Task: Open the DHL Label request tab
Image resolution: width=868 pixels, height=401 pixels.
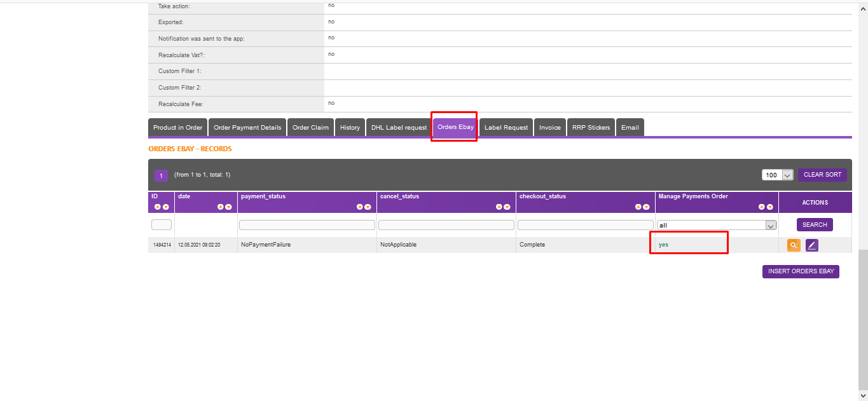Action: tap(399, 127)
